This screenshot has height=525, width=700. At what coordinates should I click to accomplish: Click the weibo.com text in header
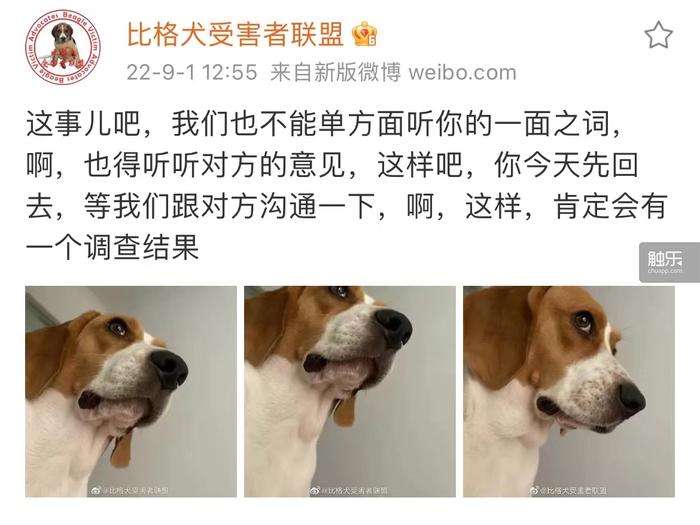pyautogui.click(x=462, y=72)
